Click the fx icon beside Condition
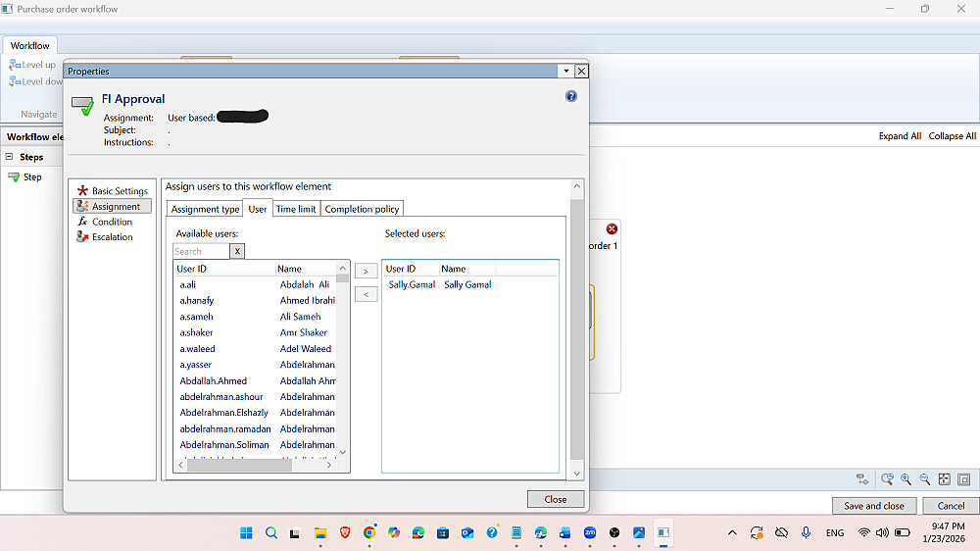The width and height of the screenshot is (980, 551). coord(82,222)
